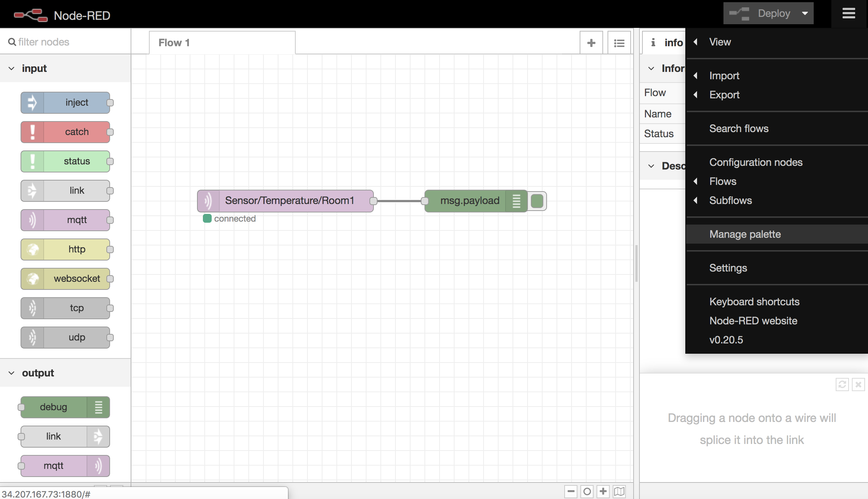The image size is (868, 499).
Task: Collapse the output palette category
Action: click(x=65, y=373)
